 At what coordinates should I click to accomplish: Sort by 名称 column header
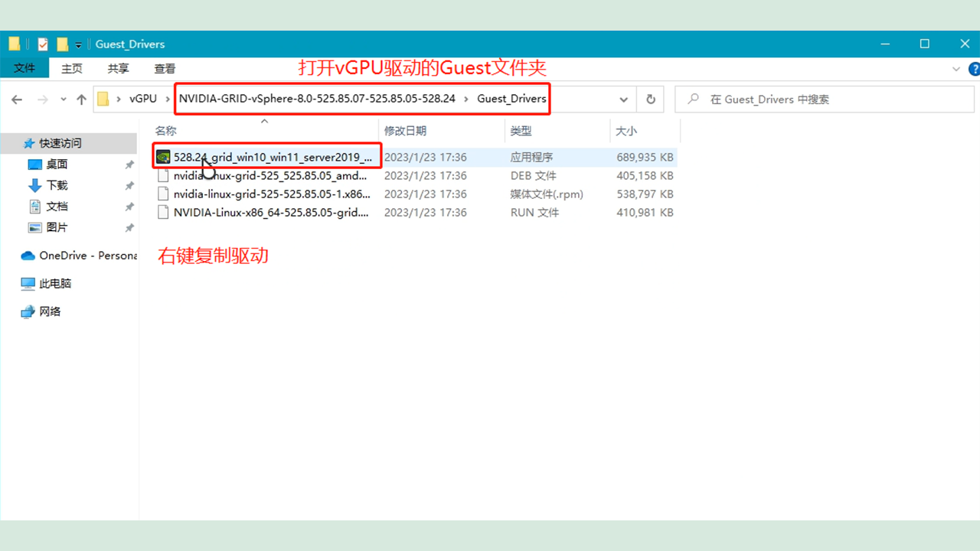point(166,131)
